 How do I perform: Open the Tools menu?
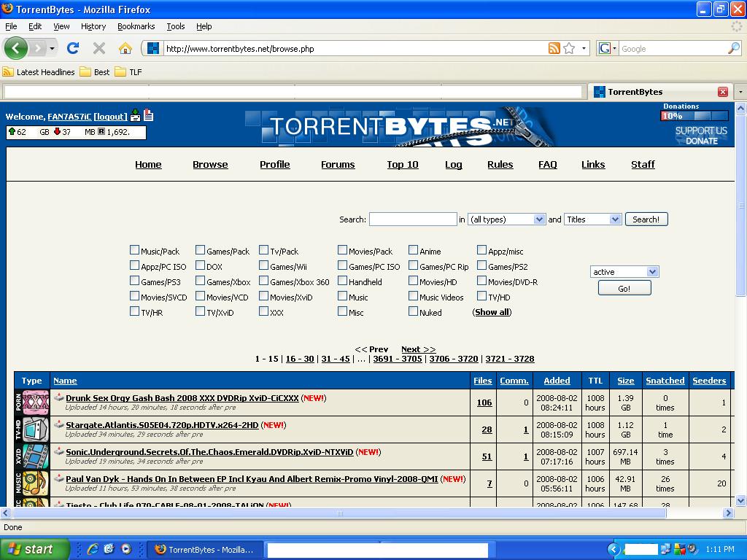176,26
